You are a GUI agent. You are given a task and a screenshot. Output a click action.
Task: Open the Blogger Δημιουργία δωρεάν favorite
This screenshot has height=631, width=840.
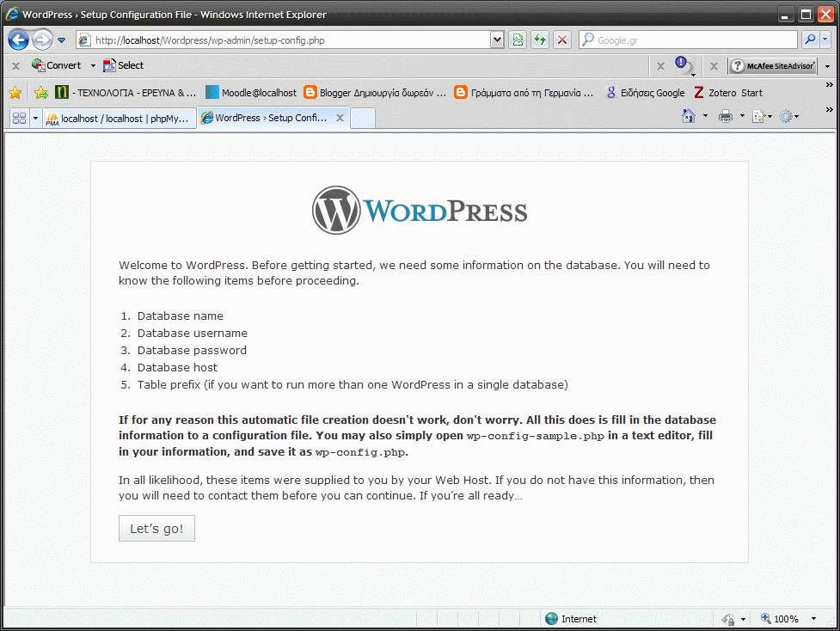coord(375,93)
